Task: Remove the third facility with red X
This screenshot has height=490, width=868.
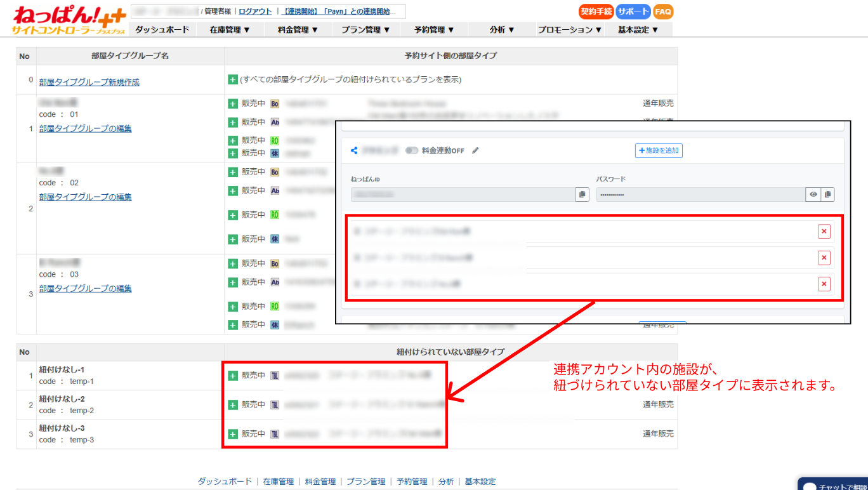Action: 824,284
